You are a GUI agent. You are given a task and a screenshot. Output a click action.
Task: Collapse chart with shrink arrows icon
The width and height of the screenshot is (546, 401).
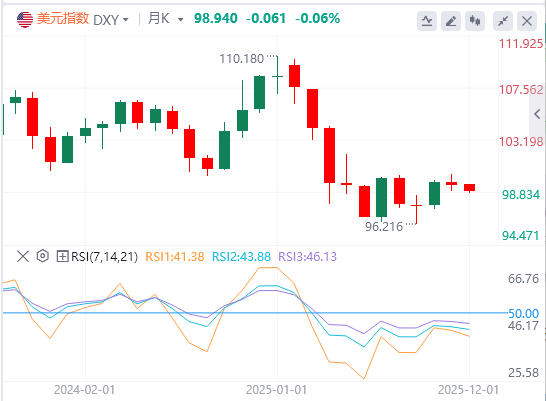pyautogui.click(x=503, y=21)
